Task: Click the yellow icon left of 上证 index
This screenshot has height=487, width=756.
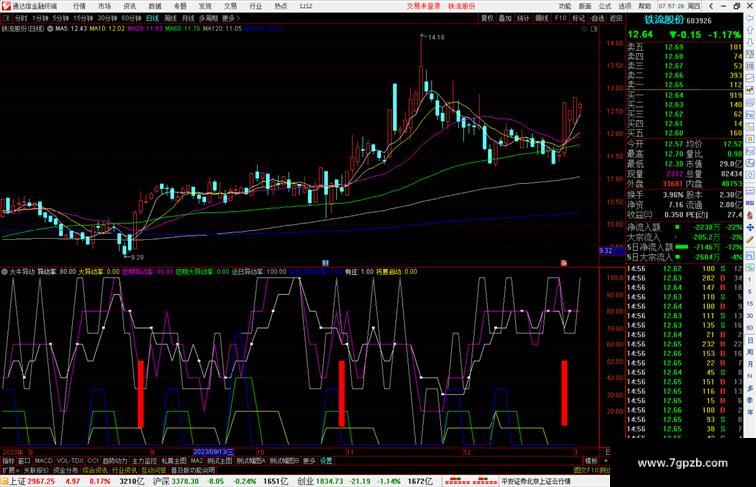Action: (x=4, y=481)
